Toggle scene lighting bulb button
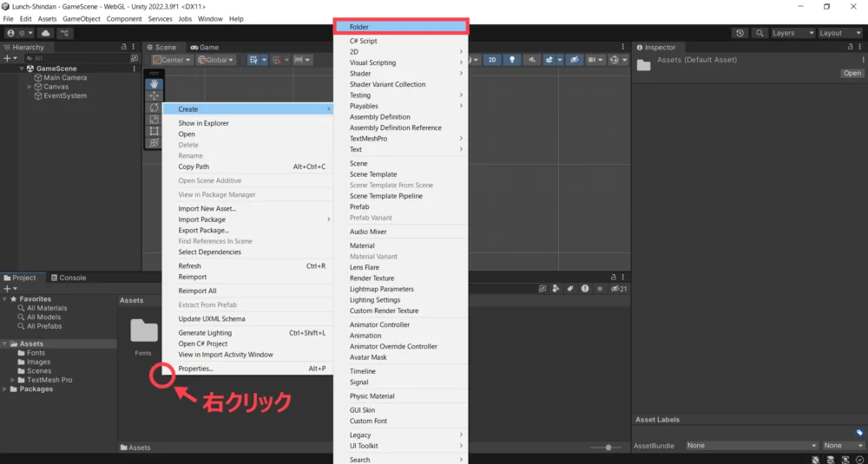This screenshot has height=464, width=868. point(512,60)
